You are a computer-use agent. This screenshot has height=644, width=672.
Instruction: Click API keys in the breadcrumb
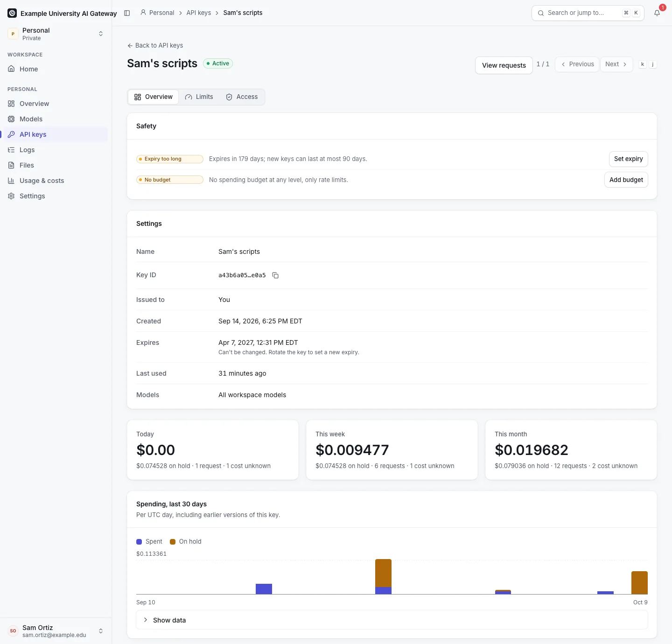(199, 13)
